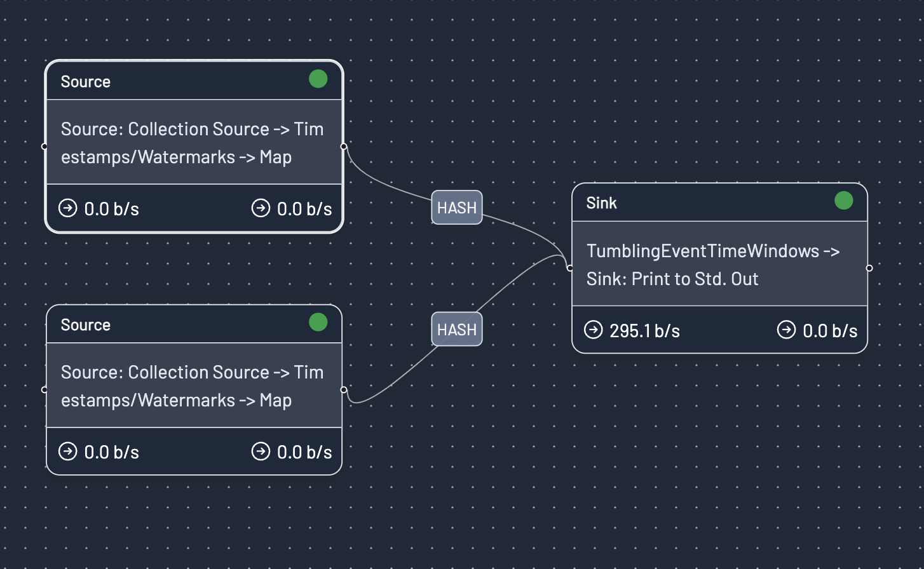924x569 pixels.
Task: Open details of the TumblingEventTimeWindows Sink node
Action: click(x=712, y=265)
